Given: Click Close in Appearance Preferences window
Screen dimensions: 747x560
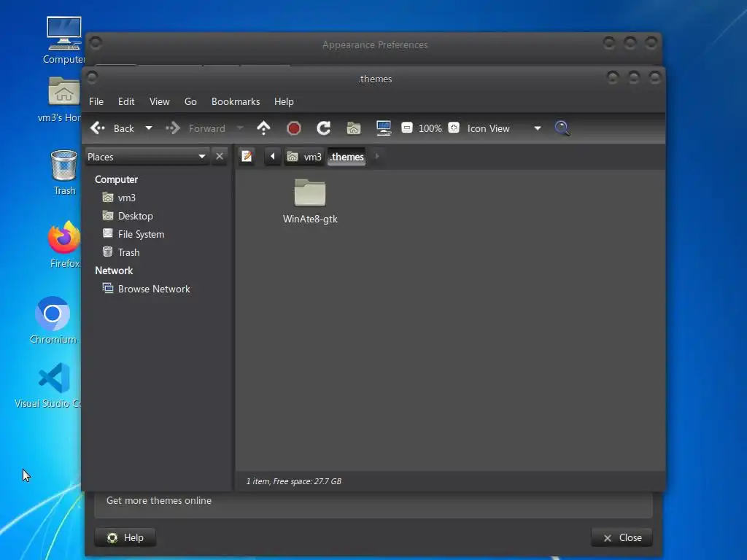Looking at the screenshot, I should [x=622, y=537].
